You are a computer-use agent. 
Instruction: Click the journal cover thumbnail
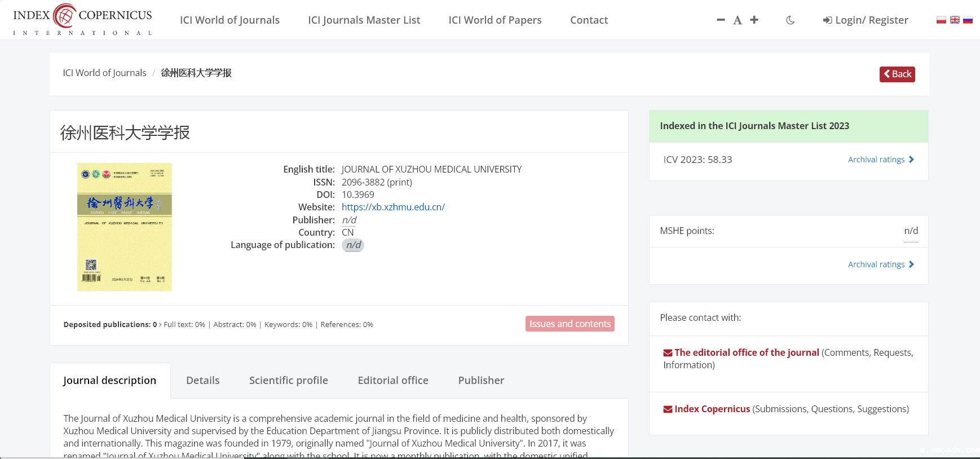coord(125,227)
